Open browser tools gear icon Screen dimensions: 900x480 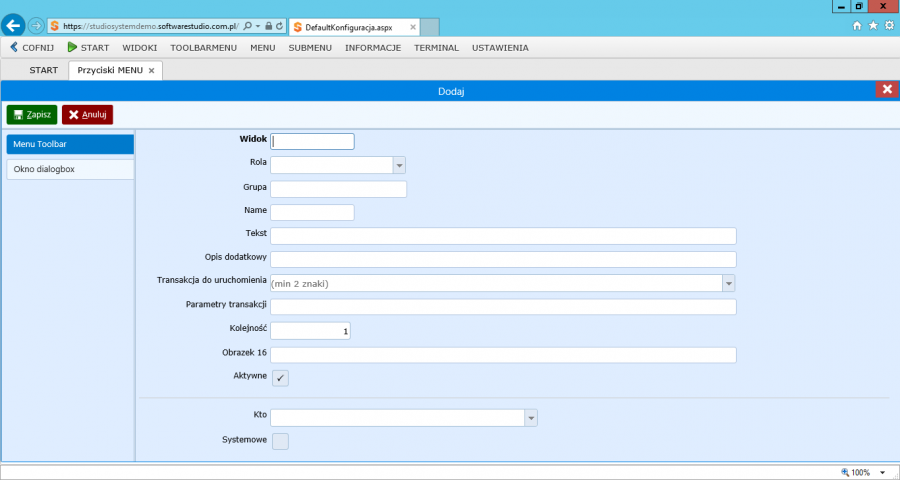point(889,25)
